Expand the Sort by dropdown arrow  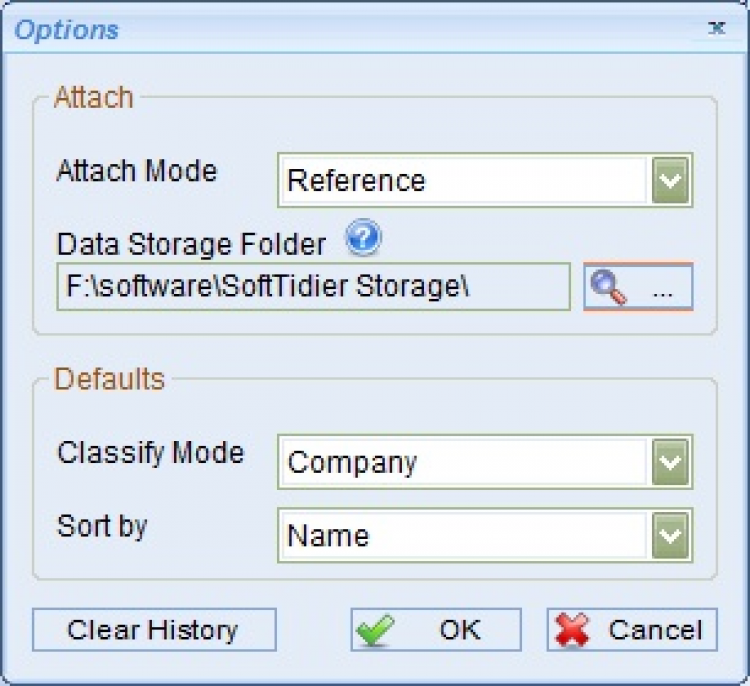coord(672,535)
